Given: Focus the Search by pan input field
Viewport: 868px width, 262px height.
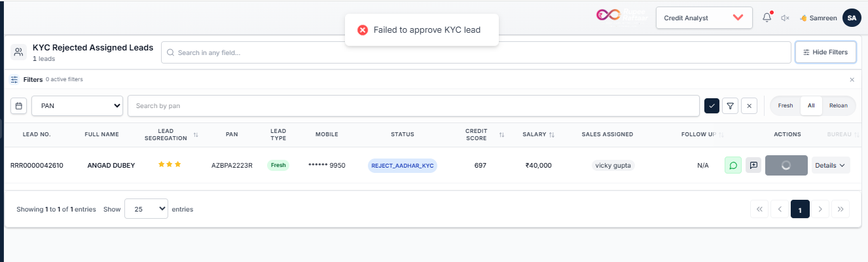Looking at the screenshot, I should (x=413, y=105).
